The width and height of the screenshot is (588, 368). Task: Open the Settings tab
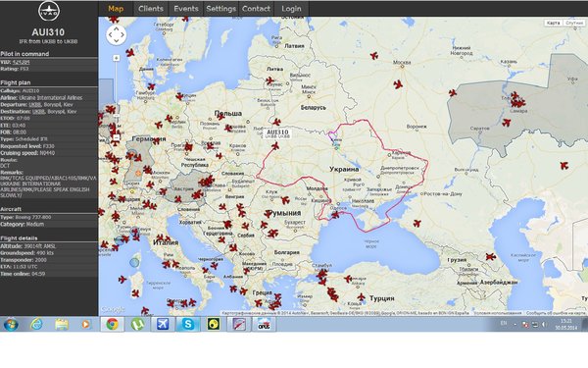(x=220, y=9)
